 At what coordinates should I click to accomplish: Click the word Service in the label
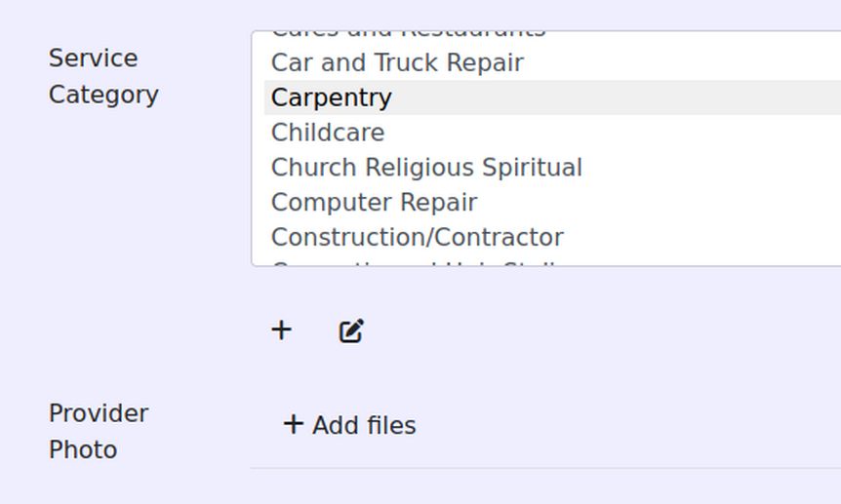pos(93,58)
